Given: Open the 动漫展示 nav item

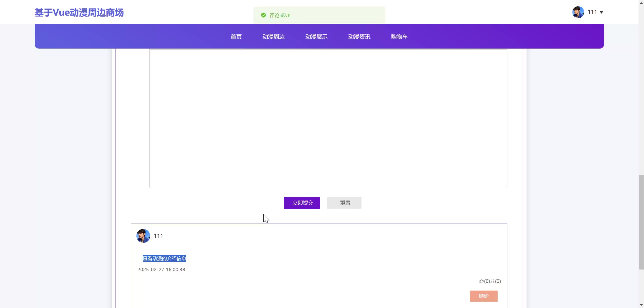Looking at the screenshot, I should point(316,37).
